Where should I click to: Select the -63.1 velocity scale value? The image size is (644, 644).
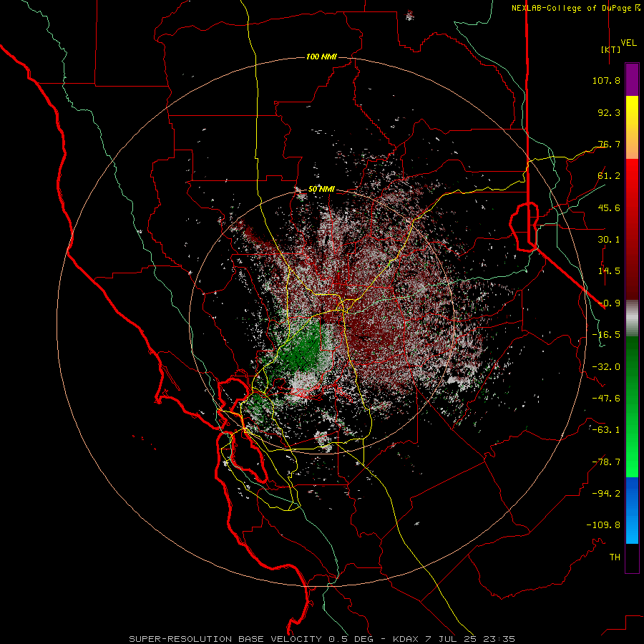click(606, 430)
